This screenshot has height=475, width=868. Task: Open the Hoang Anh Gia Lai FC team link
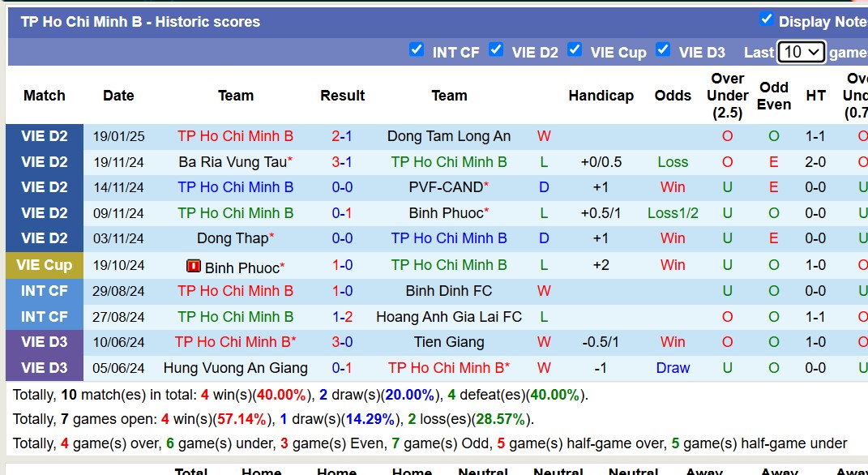[449, 316]
